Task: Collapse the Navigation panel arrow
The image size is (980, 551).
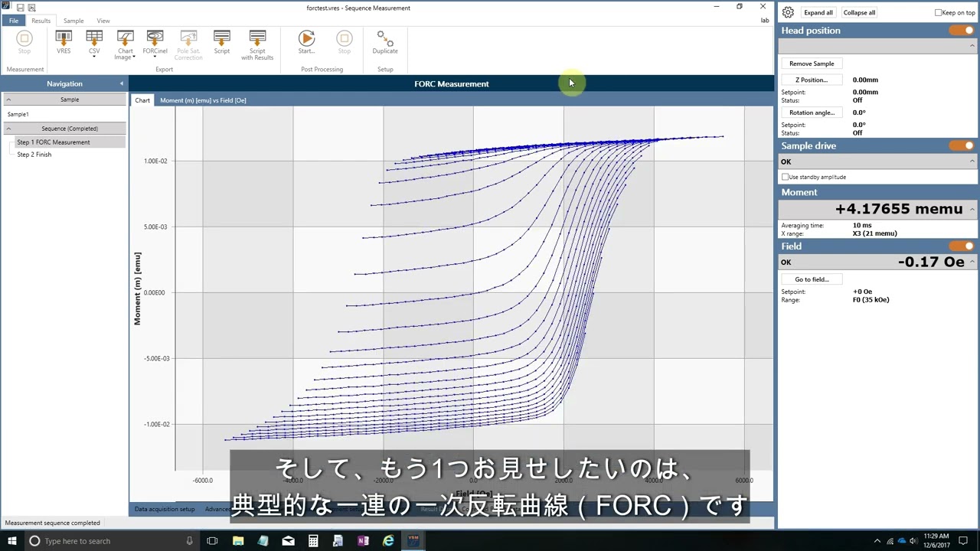Action: click(121, 83)
